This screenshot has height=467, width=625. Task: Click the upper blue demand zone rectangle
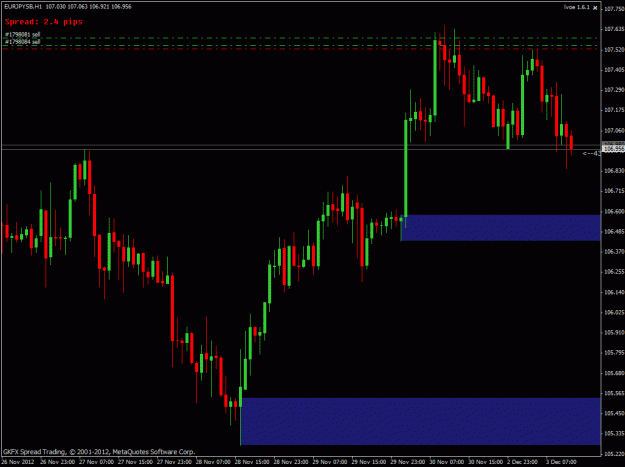tap(501, 228)
